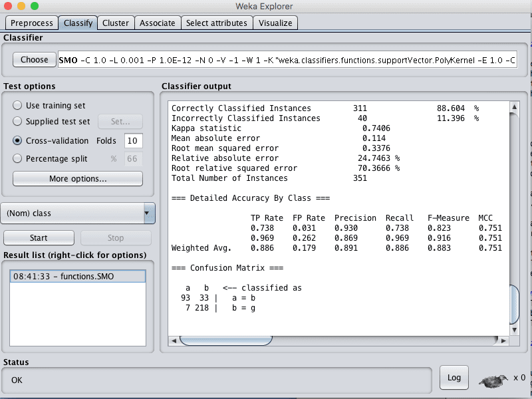Select the Use training set option

pyautogui.click(x=17, y=105)
